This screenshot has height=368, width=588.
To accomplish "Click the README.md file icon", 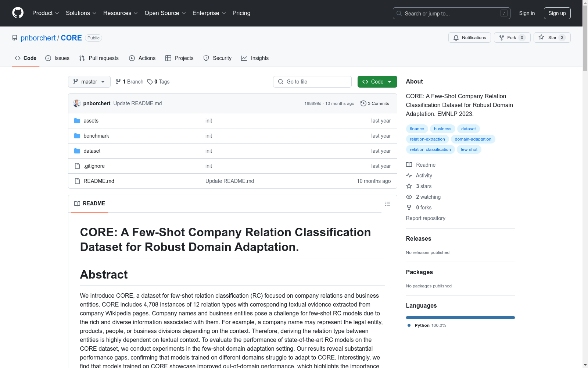I will click(77, 181).
